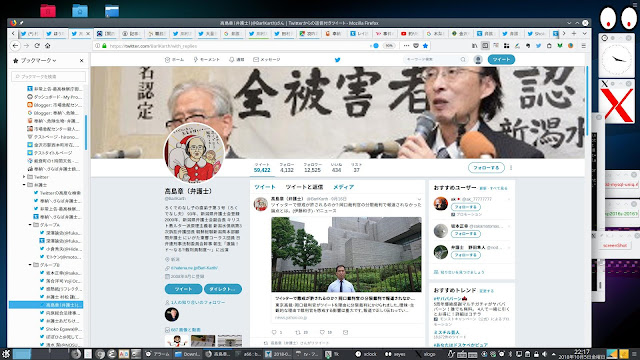The image size is (640, 360).
Task: Click the Twitter bird logo in the page header
Action: coord(338,60)
